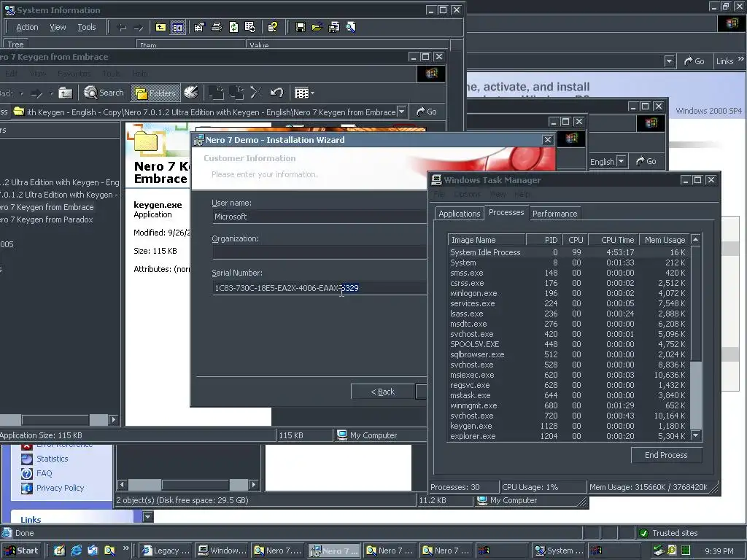Viewport: 747px width, 560px height.
Task: Toggle Show/Hide Console Tree in System Information
Action: click(x=178, y=27)
